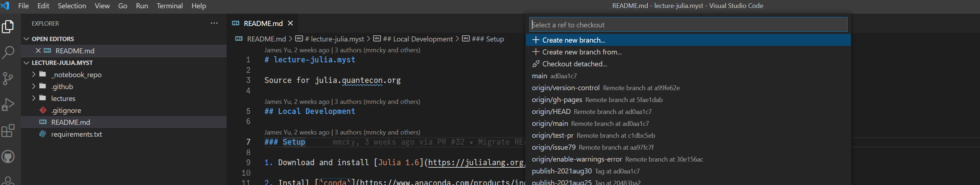This screenshot has height=185, width=980.
Task: Open the Selection menu
Action: click(71, 6)
